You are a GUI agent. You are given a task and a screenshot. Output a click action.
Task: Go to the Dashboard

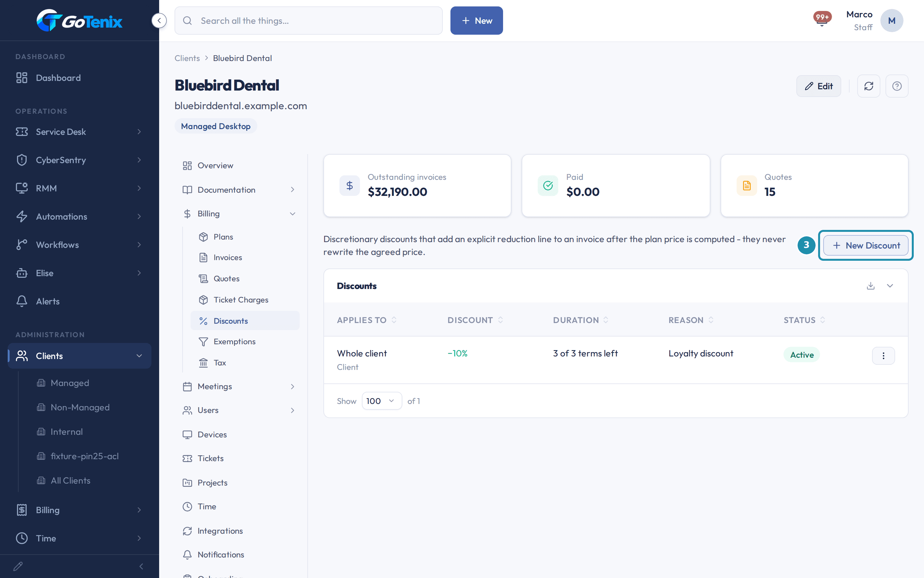click(80, 78)
